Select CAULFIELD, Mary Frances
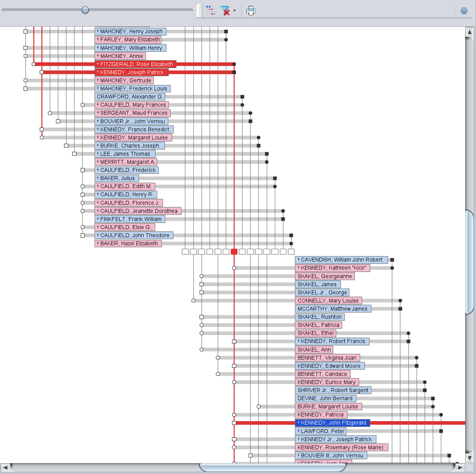This screenshot has height=474, width=476. [132, 105]
